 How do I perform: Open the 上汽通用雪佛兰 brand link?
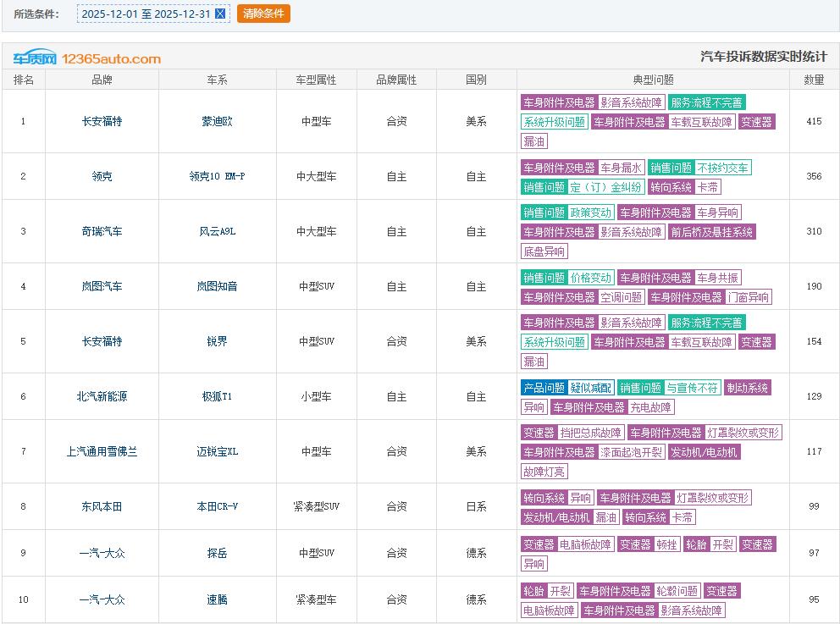point(102,451)
